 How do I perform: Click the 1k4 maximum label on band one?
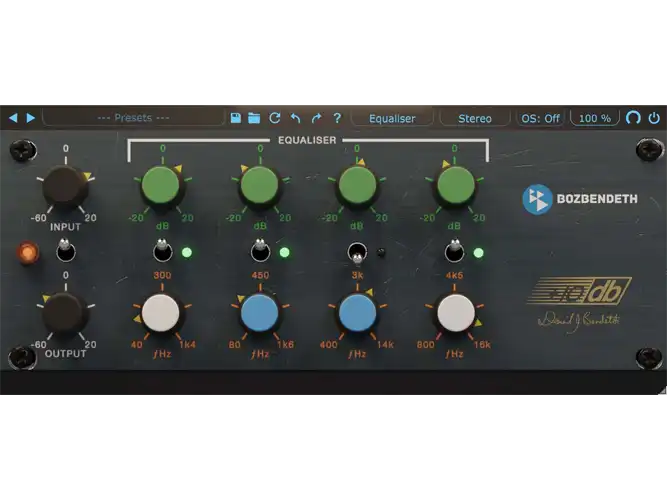point(187,345)
